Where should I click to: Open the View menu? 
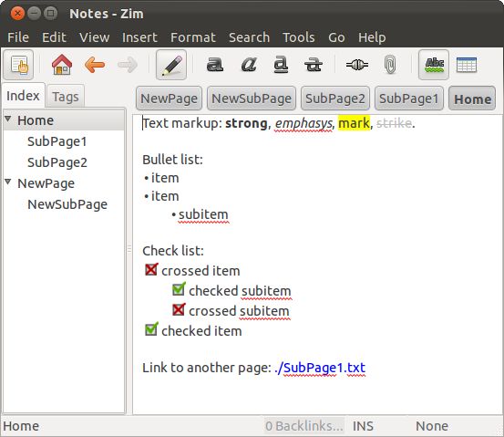(x=95, y=37)
